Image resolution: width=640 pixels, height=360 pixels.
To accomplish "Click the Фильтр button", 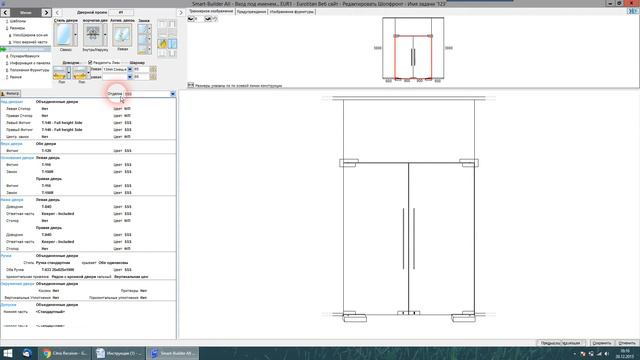I will click(x=10, y=93).
